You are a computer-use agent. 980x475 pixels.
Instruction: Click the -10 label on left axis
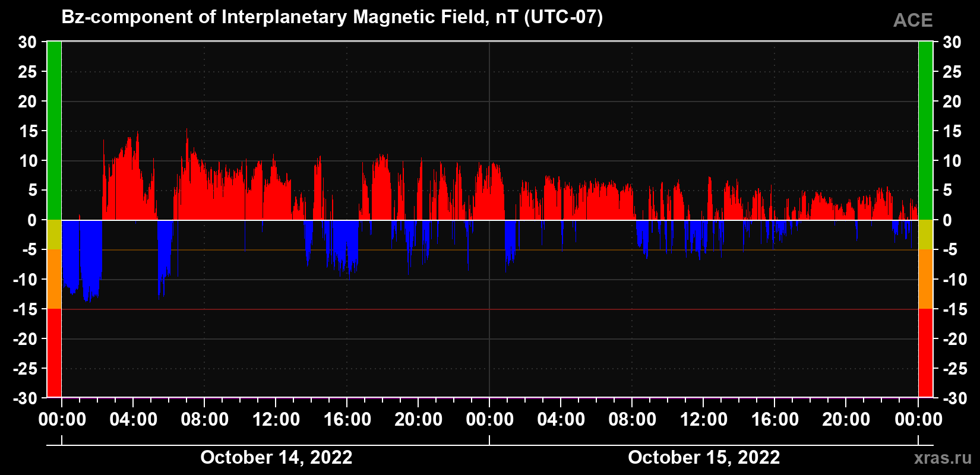coord(25,280)
